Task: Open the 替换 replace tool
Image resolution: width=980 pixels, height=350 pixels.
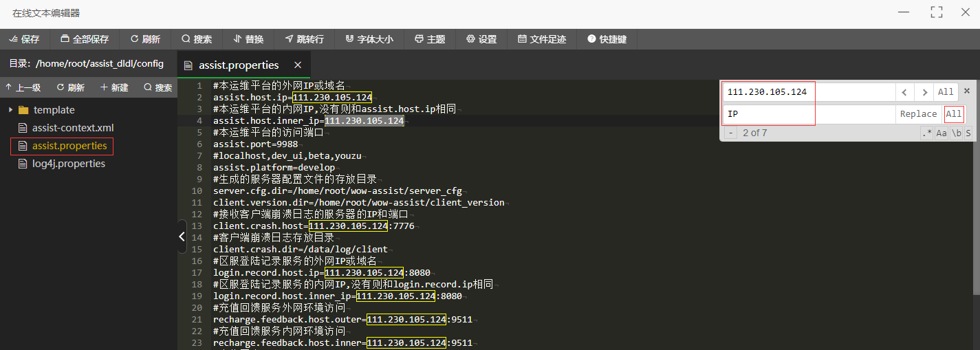Action: point(248,39)
